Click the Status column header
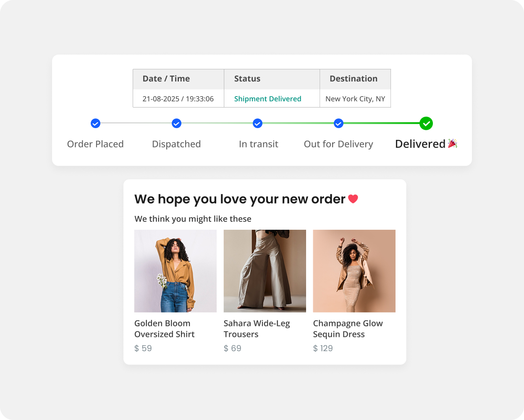Screen dimensions: 524x420 pyautogui.click(x=247, y=79)
